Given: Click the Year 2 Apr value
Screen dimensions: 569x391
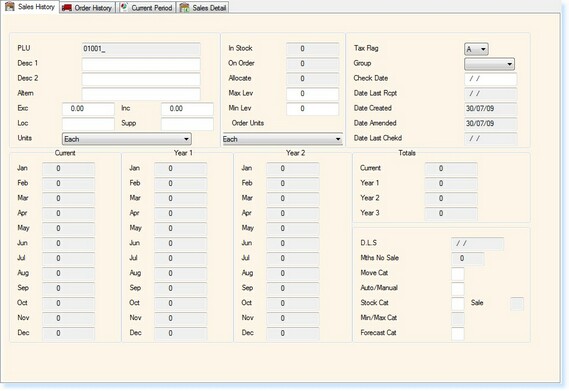Looking at the screenshot, I should [293, 213].
